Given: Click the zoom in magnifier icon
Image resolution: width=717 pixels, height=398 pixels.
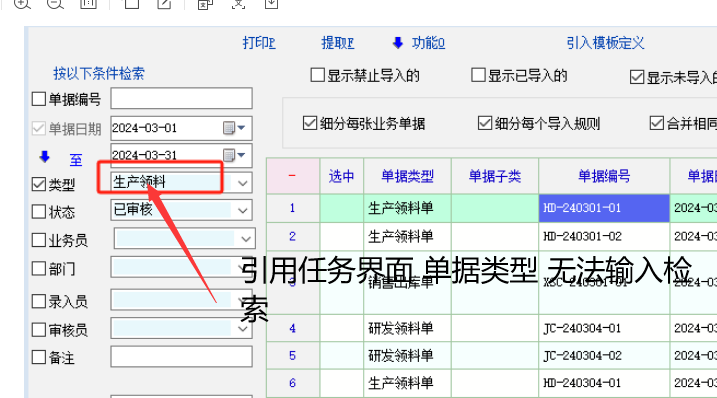Looking at the screenshot, I should click(x=21, y=4).
